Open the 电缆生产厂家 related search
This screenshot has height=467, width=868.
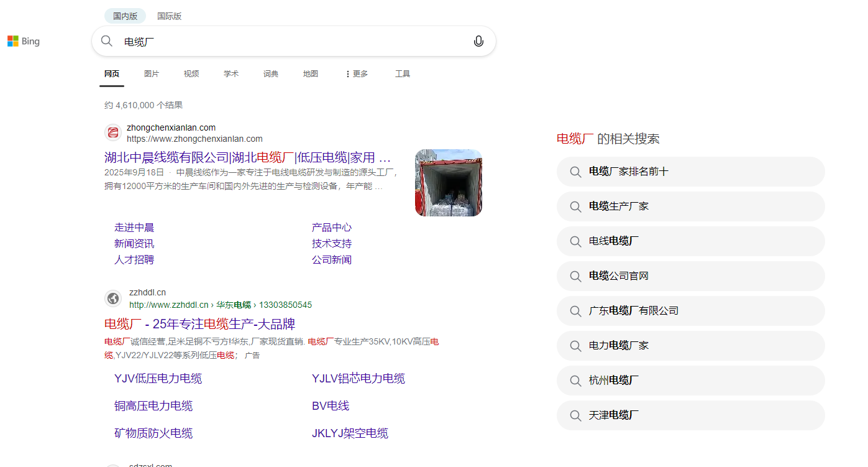[618, 206]
